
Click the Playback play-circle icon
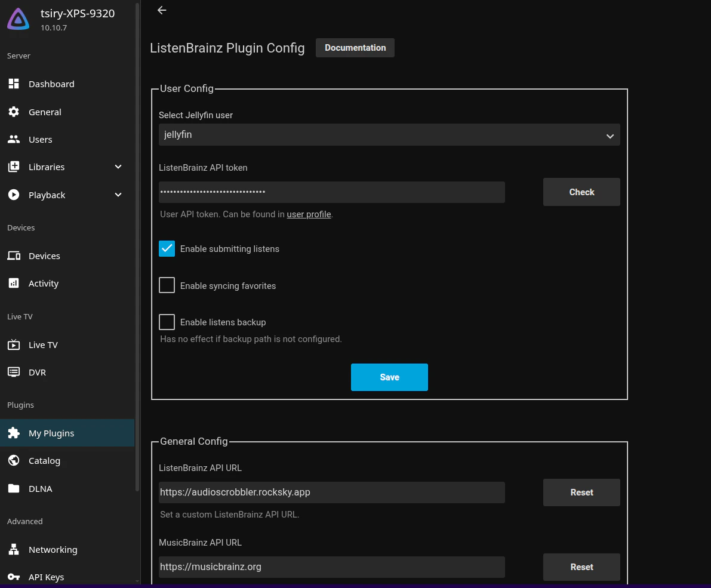[x=14, y=195]
